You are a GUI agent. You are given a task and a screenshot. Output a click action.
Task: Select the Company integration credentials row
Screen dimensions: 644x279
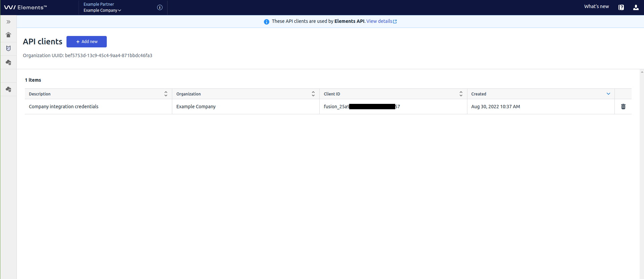64,107
